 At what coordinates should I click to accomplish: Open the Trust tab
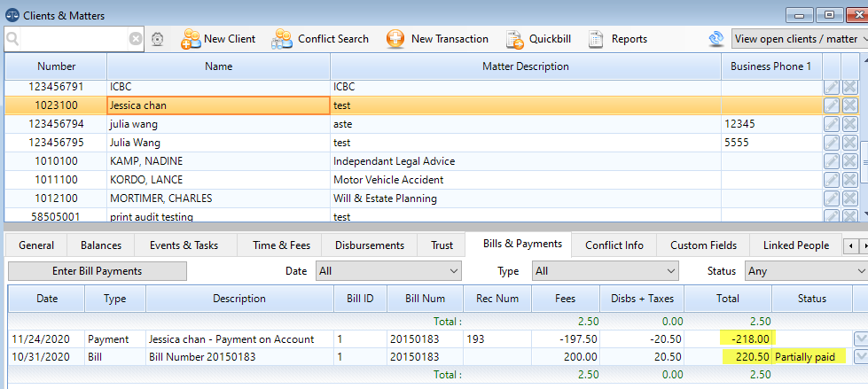point(442,245)
